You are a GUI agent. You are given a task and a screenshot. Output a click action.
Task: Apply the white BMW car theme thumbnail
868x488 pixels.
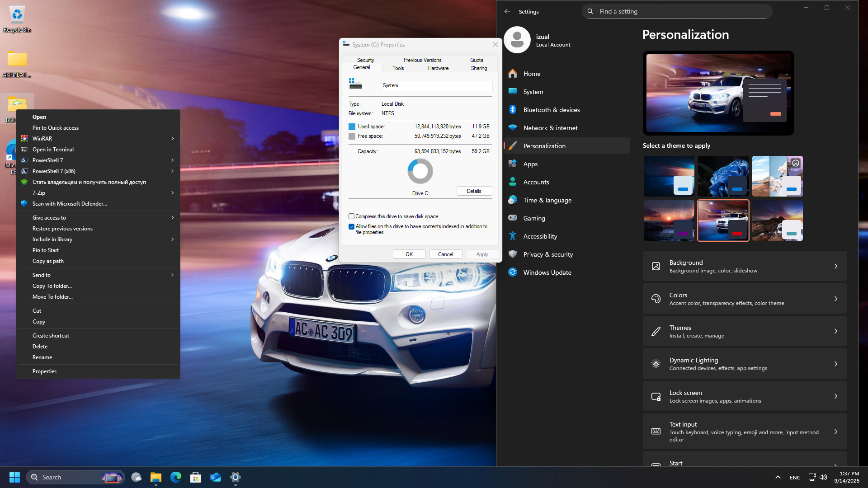tap(723, 221)
